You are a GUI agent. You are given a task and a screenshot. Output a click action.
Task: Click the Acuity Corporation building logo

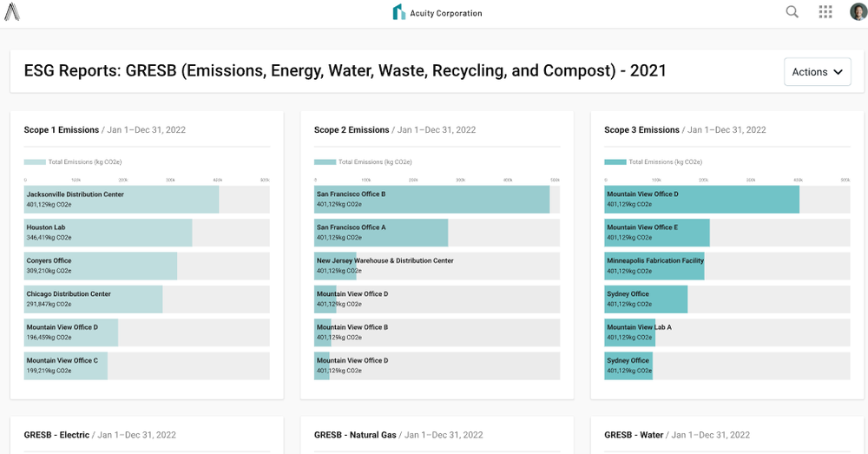point(398,12)
